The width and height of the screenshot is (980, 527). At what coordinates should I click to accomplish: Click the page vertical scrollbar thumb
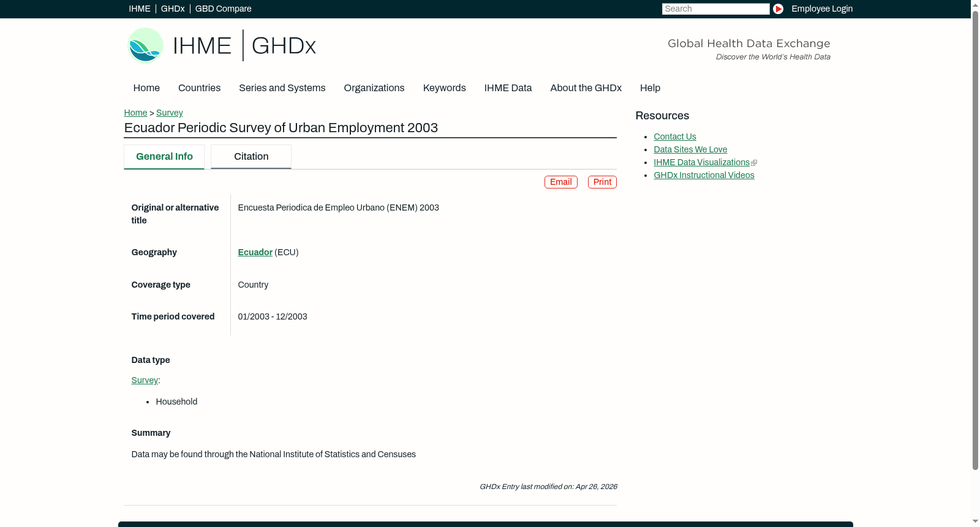click(975, 240)
